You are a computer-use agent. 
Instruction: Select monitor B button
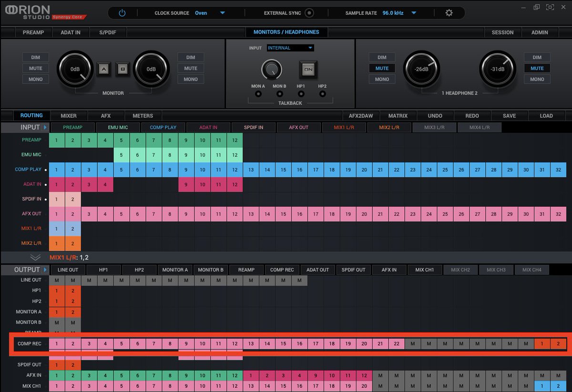[123, 69]
